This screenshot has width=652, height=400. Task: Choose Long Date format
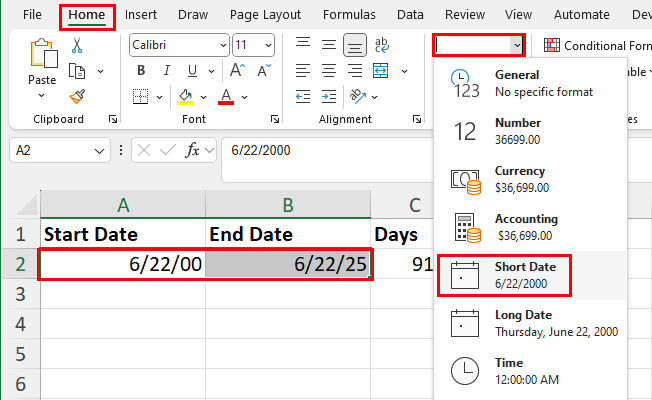coord(531,323)
